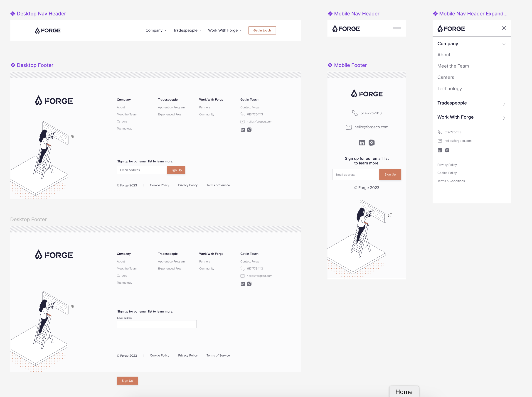Click the phone icon next to 617-775-1113 in Mobile Footer
The image size is (532, 397).
(355, 113)
